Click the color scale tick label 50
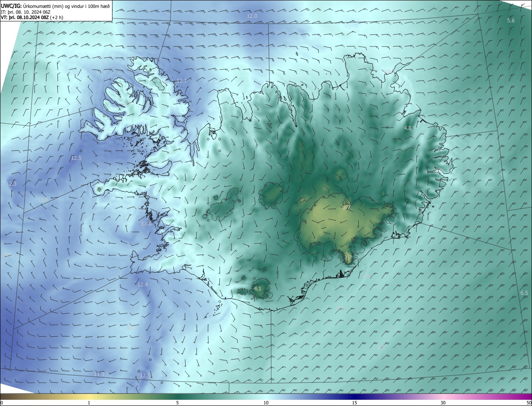 (x=529, y=403)
